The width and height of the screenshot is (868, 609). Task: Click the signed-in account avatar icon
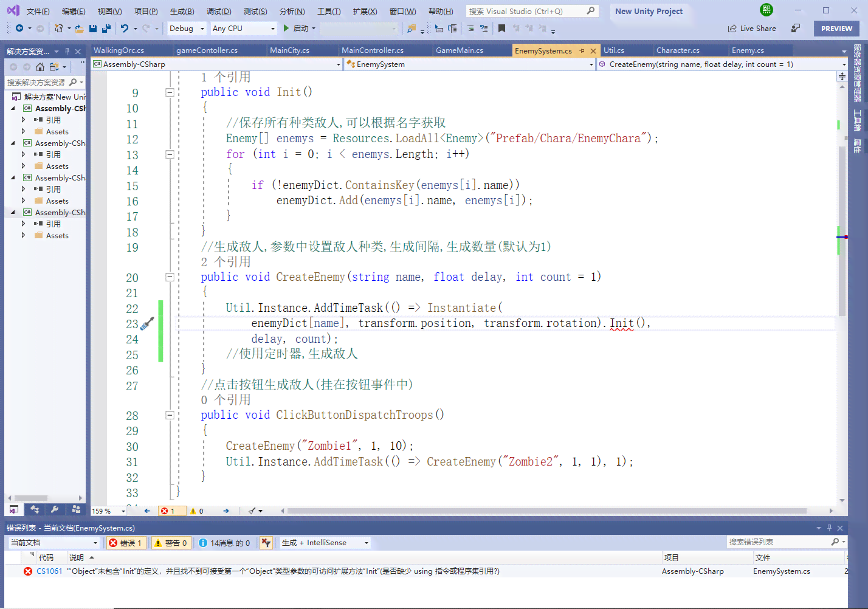coord(766,10)
